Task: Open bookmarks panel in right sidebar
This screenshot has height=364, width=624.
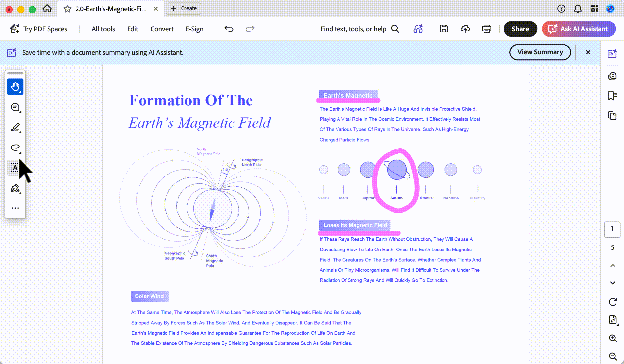Action: 612,96
